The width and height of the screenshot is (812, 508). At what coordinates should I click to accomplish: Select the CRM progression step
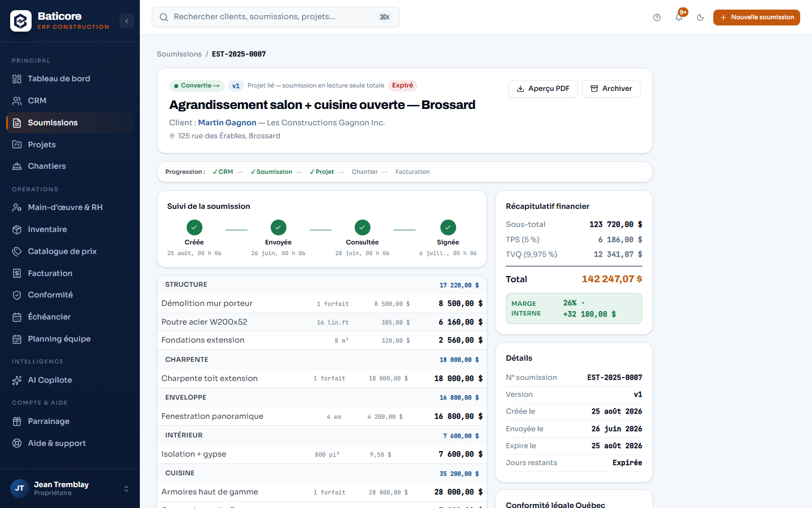223,172
